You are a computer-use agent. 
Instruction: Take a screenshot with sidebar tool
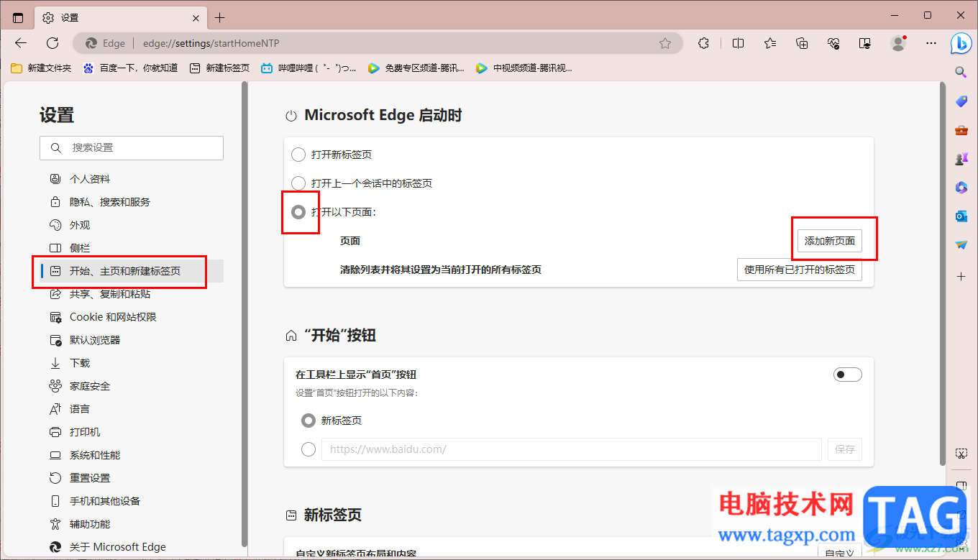point(961,453)
